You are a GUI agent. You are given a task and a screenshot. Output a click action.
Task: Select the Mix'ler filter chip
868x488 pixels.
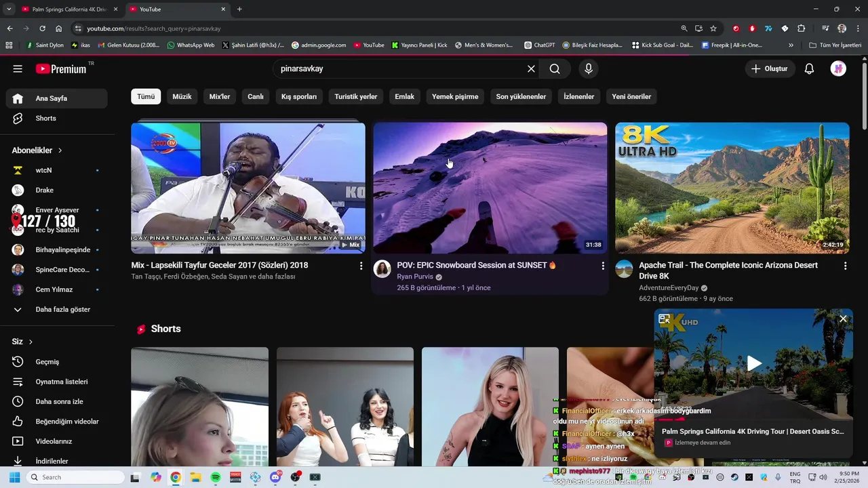point(220,96)
